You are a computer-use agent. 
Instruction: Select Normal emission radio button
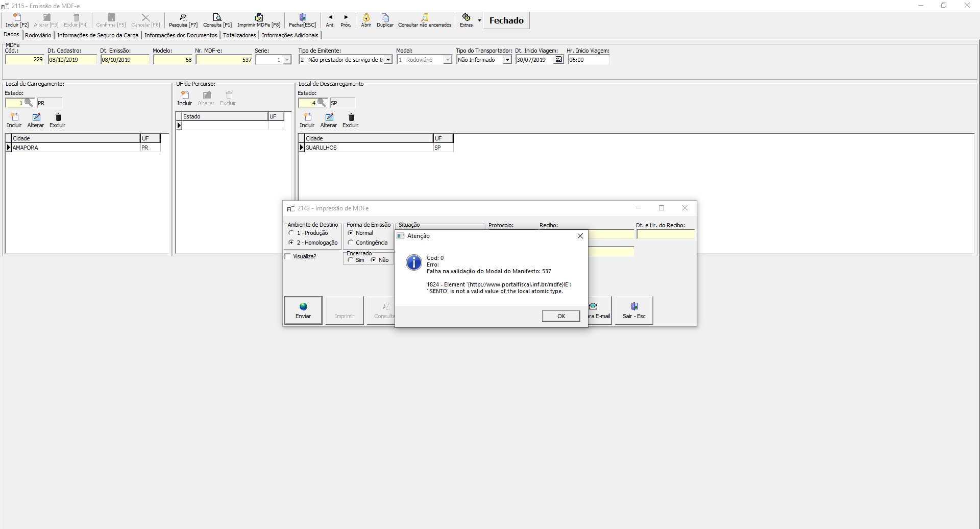tap(351, 233)
